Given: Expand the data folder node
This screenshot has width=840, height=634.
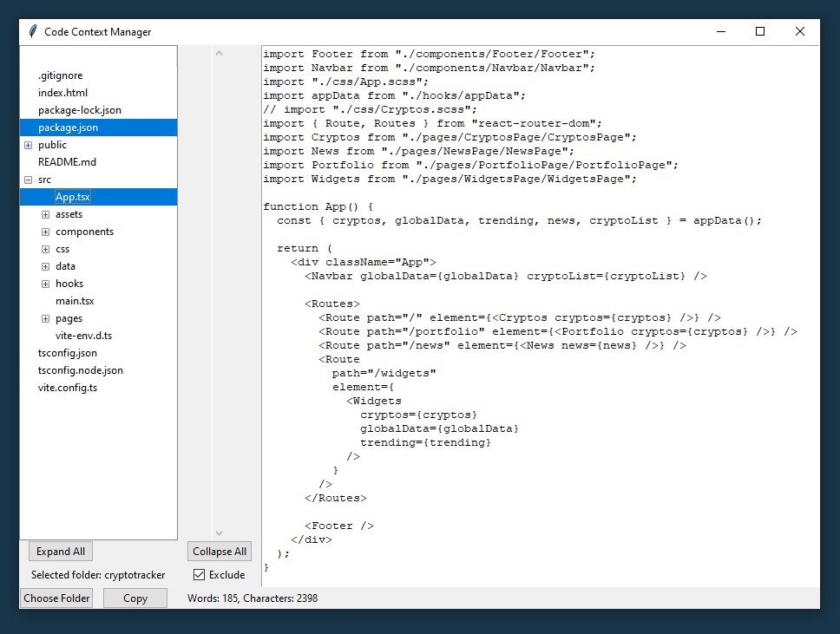Looking at the screenshot, I should (46, 266).
